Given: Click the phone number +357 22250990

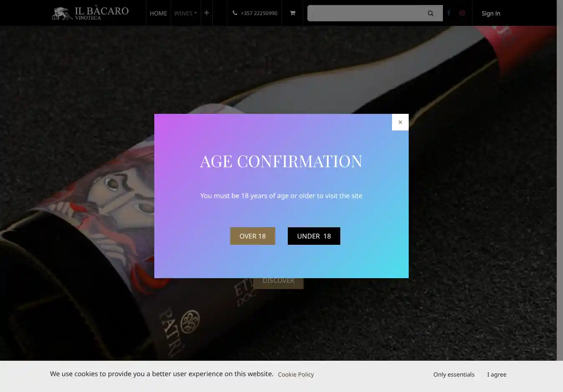Looking at the screenshot, I should pos(259,13).
